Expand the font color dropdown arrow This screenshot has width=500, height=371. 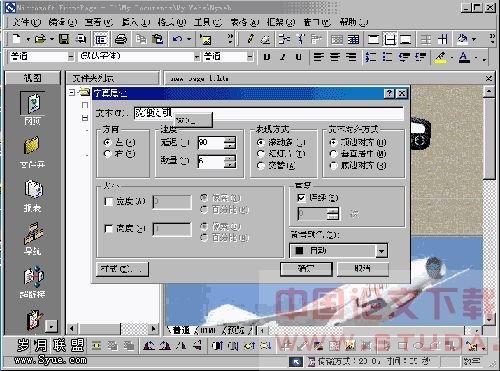coord(476,57)
